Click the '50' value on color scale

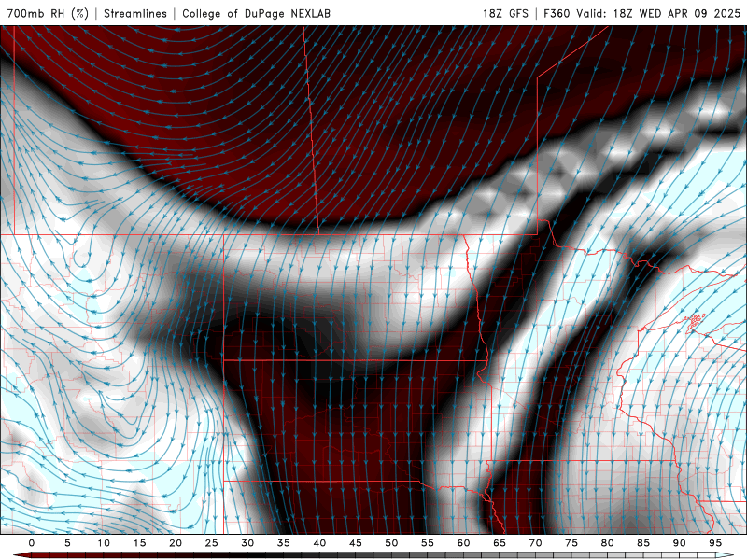pyautogui.click(x=391, y=543)
